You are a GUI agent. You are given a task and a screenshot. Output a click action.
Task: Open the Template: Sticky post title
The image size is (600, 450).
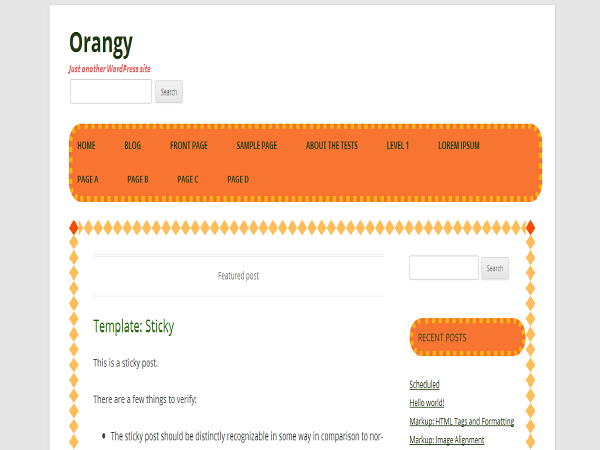pos(134,326)
